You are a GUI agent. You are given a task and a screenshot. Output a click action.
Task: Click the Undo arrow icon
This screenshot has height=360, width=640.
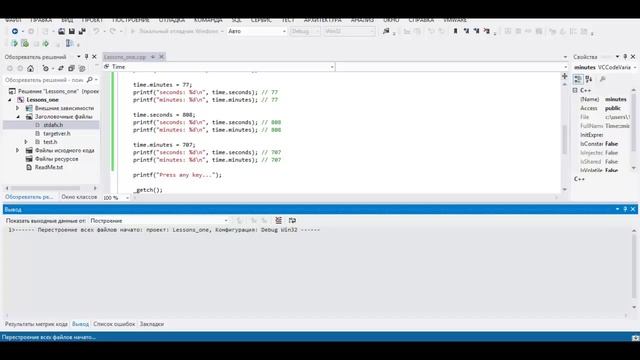point(96,31)
